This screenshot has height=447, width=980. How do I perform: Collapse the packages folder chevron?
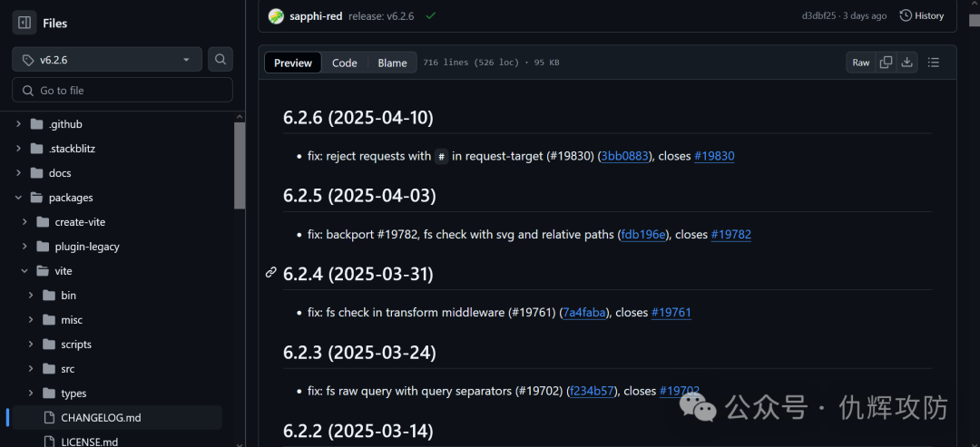pyautogui.click(x=19, y=198)
